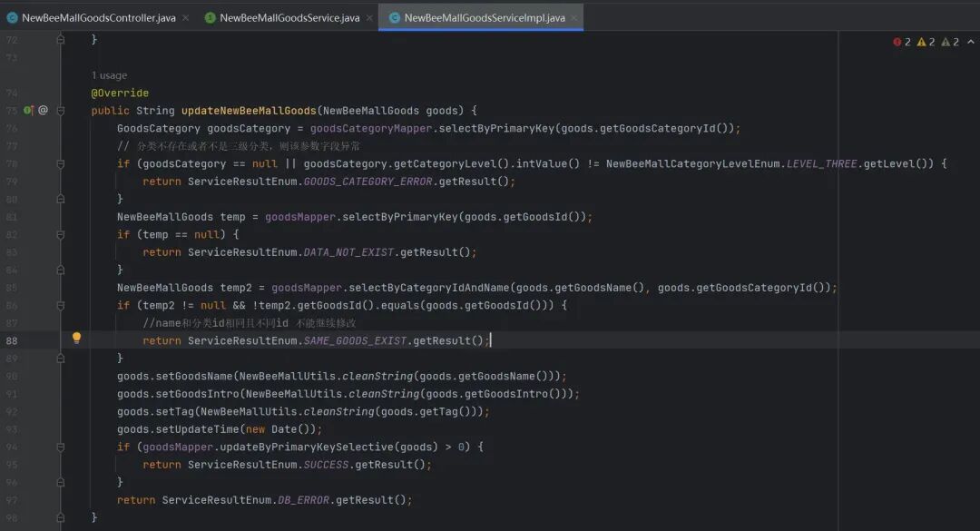Click the Chinese comment on line 77
The height and width of the screenshot is (531, 980).
pos(239,146)
